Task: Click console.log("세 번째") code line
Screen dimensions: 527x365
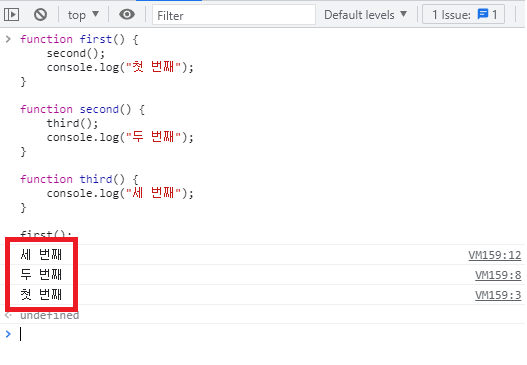Action: (120, 193)
